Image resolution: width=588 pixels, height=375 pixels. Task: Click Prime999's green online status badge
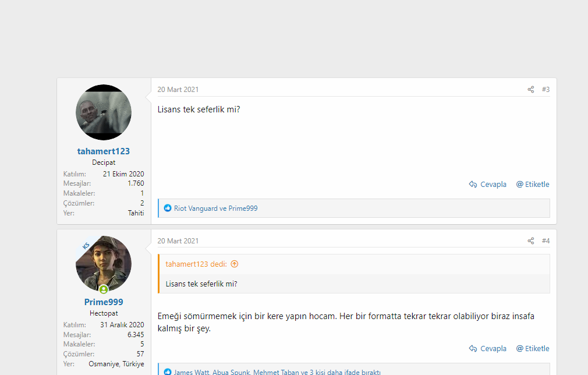click(104, 289)
